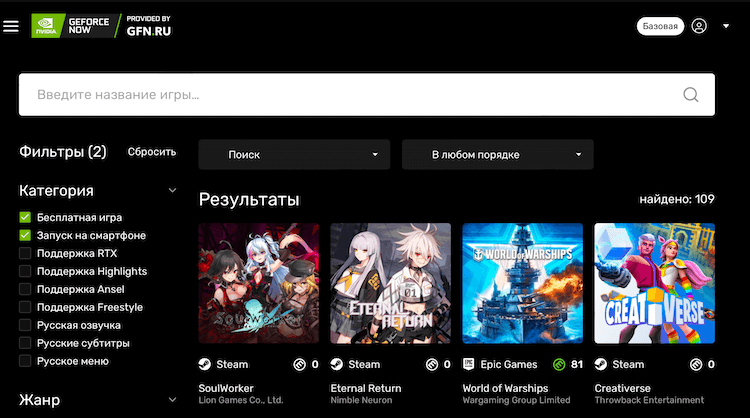Click green rating icon for World of Warships
750x418 pixels.
[x=559, y=365]
